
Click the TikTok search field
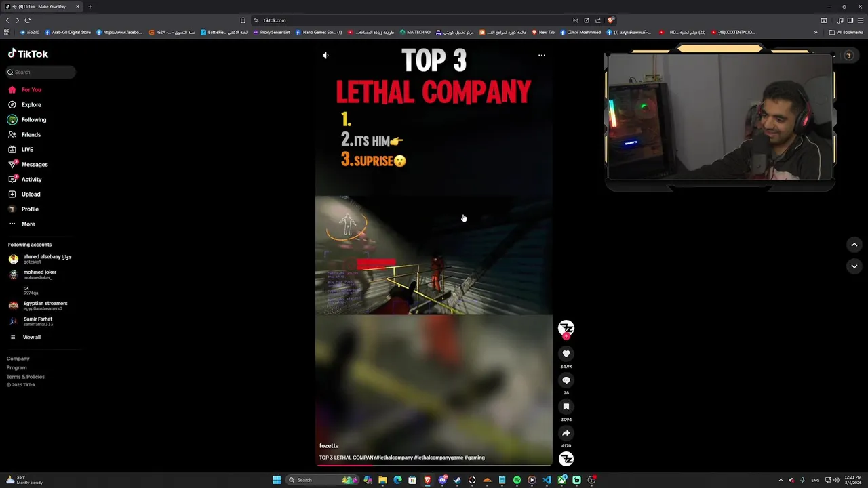click(41, 72)
